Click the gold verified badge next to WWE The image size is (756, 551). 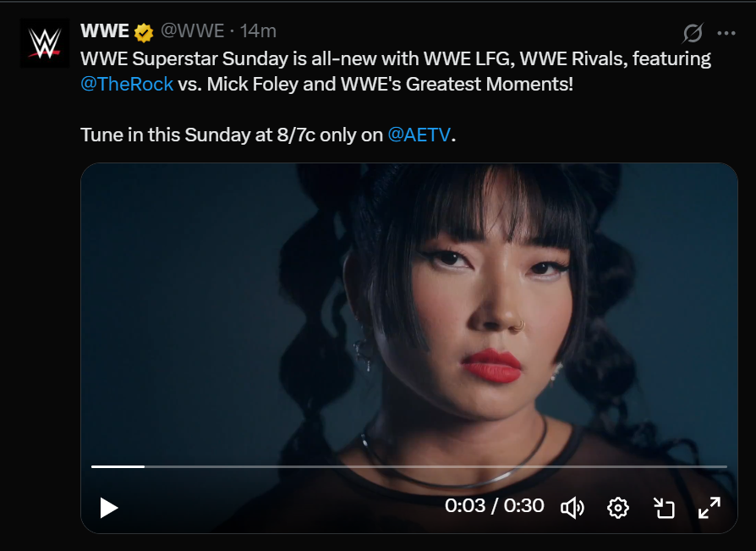click(x=143, y=32)
